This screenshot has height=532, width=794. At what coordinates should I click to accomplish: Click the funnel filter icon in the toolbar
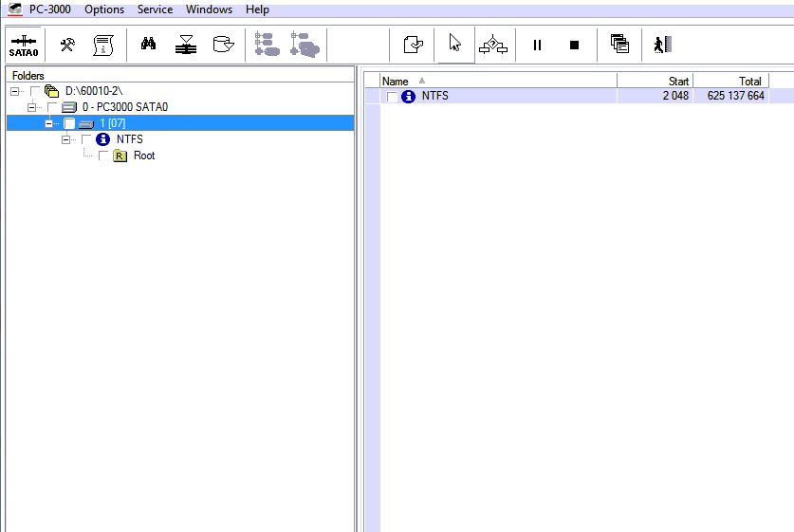(x=186, y=45)
